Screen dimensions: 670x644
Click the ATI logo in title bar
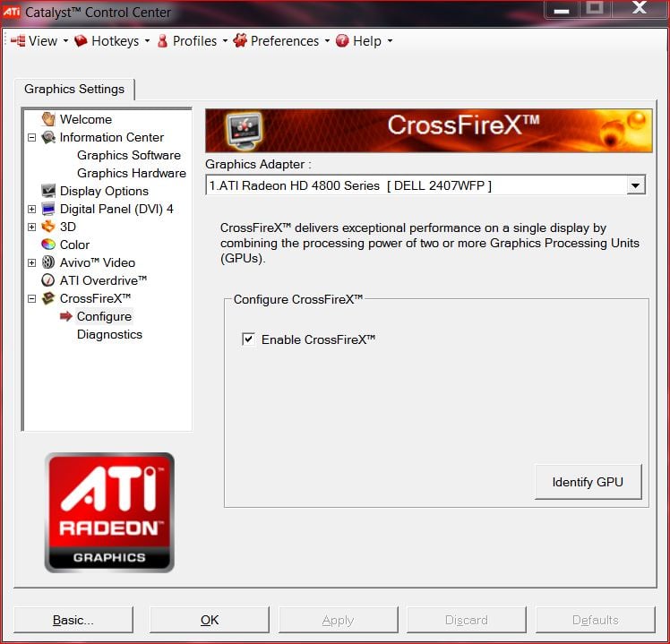pos(11,12)
